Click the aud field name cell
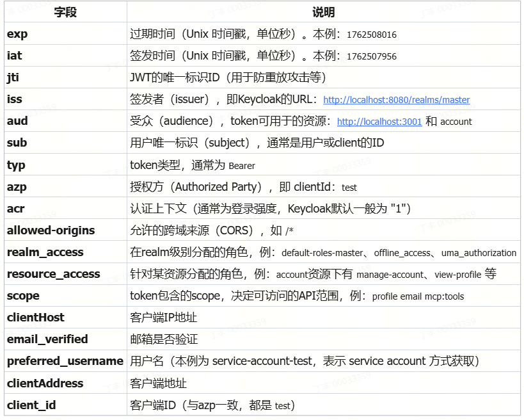Image resolution: width=524 pixels, height=420 pixels. click(17, 121)
